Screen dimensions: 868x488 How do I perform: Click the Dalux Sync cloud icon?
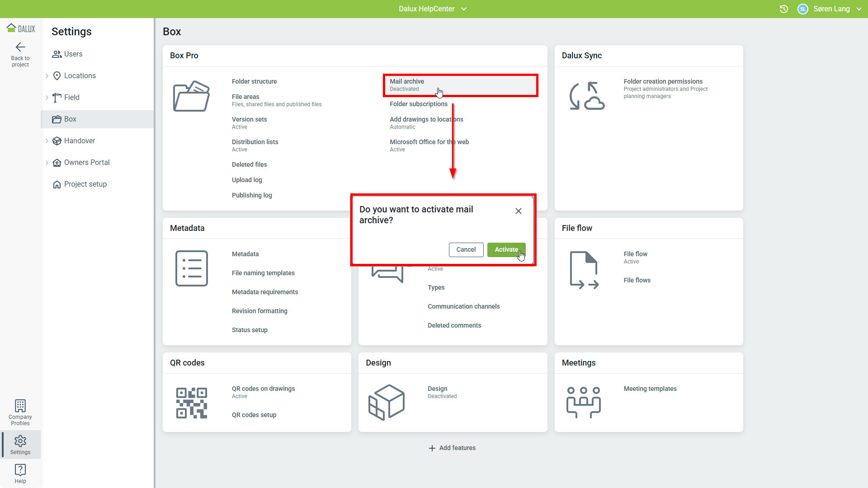587,96
